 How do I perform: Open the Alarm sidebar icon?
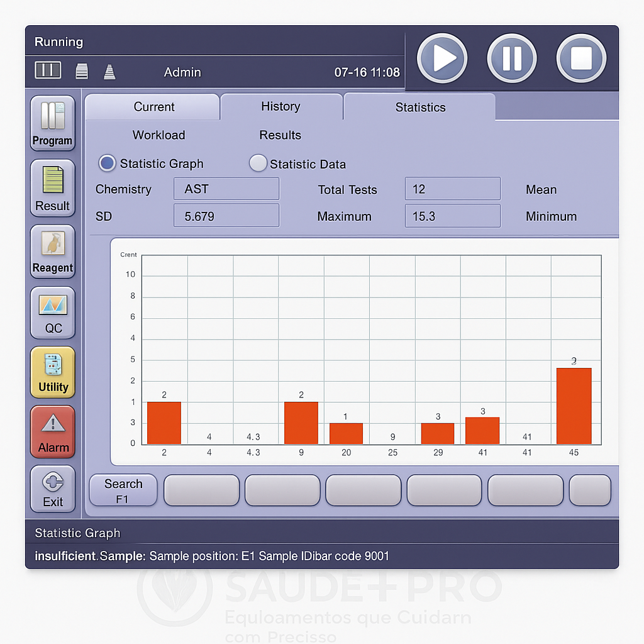[53, 431]
